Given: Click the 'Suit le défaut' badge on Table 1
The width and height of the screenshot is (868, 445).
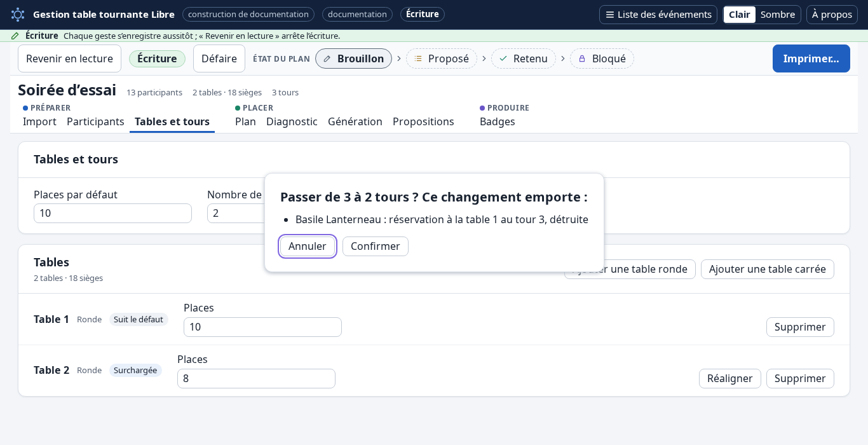Looking at the screenshot, I should (x=139, y=319).
